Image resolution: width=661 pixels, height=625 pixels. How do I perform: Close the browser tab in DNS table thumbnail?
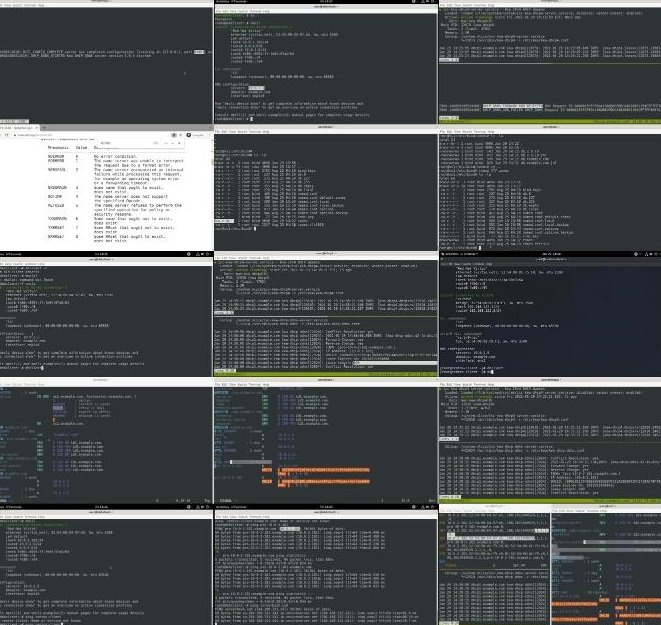coord(37,127)
